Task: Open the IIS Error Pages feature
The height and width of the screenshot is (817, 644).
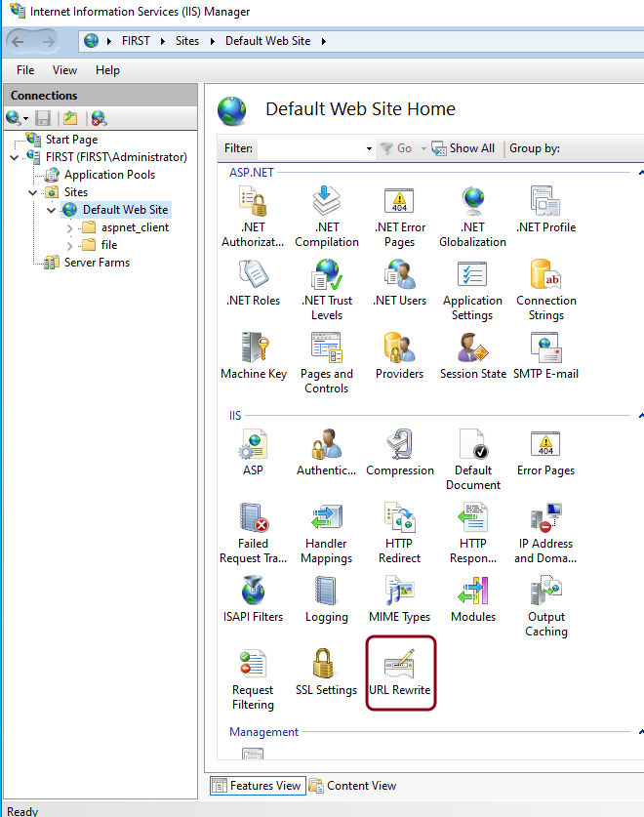Action: (546, 453)
